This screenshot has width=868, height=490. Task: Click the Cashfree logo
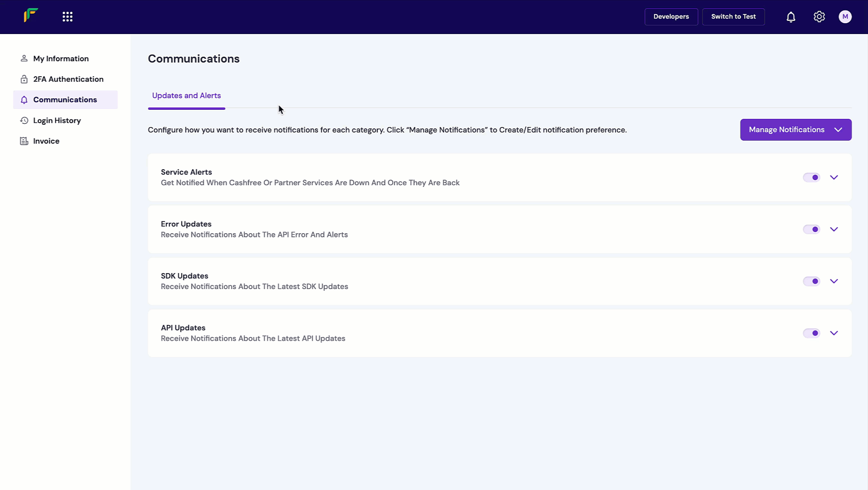coord(30,15)
